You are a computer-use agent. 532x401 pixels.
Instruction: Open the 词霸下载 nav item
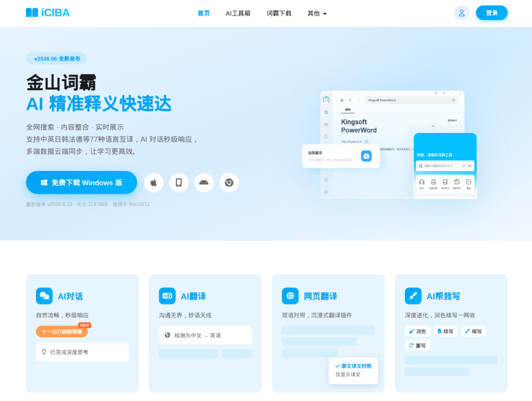tap(279, 13)
